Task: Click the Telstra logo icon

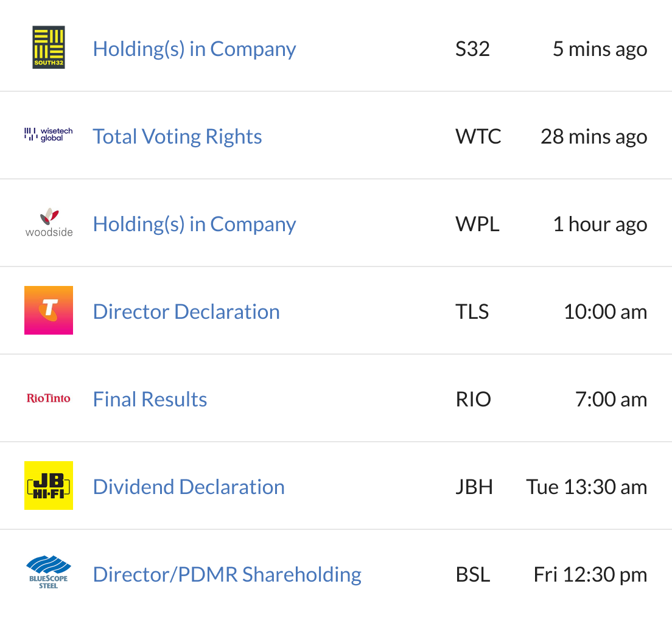Action: tap(49, 310)
